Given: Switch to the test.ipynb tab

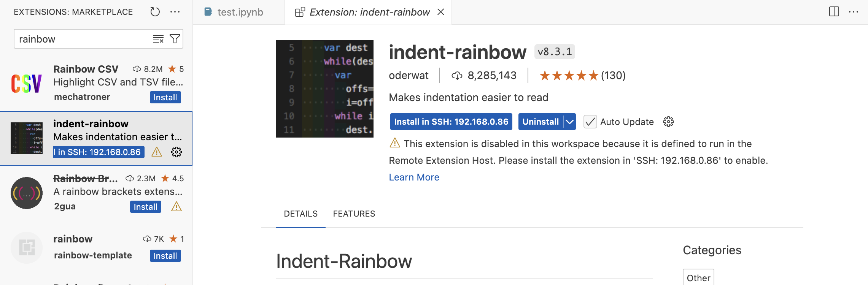Looking at the screenshot, I should click(239, 12).
